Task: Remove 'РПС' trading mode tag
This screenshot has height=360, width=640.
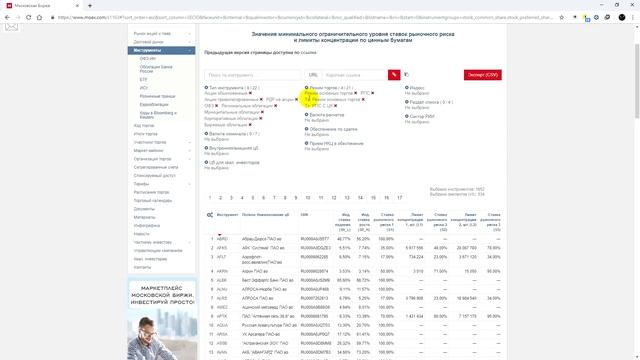Action: [373, 93]
